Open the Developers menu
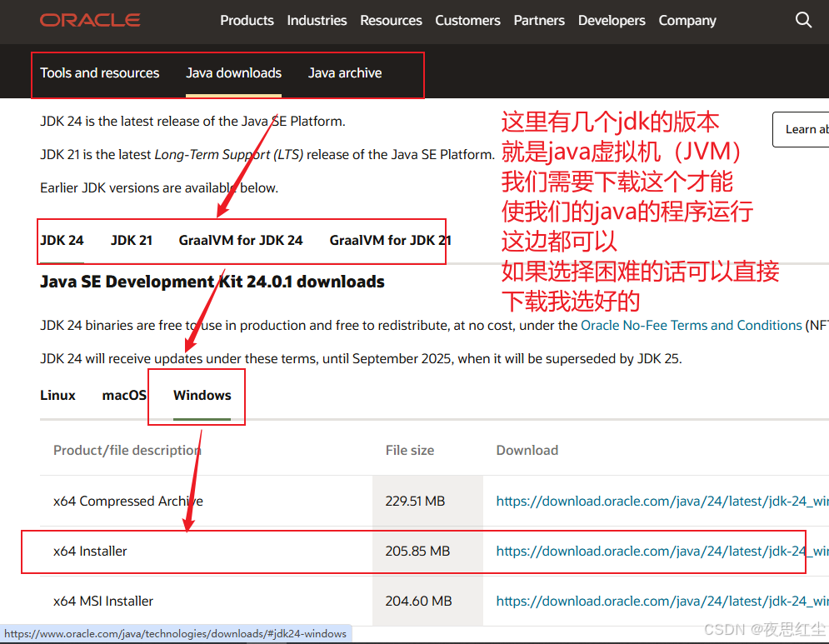Image resolution: width=829 pixels, height=644 pixels. [x=612, y=21]
